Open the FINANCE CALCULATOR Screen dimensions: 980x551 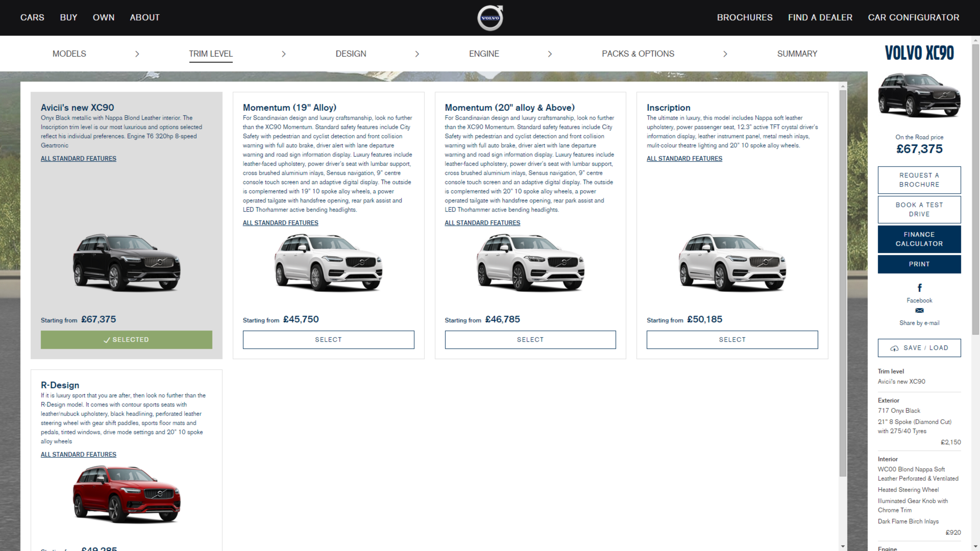pyautogui.click(x=919, y=239)
